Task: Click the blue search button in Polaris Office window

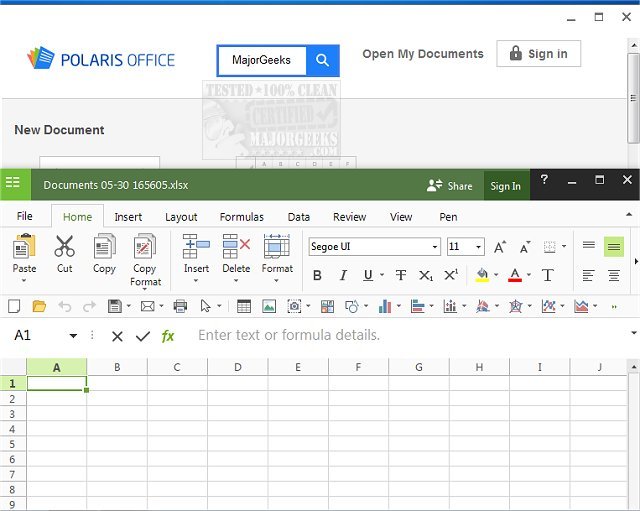Action: [322, 60]
